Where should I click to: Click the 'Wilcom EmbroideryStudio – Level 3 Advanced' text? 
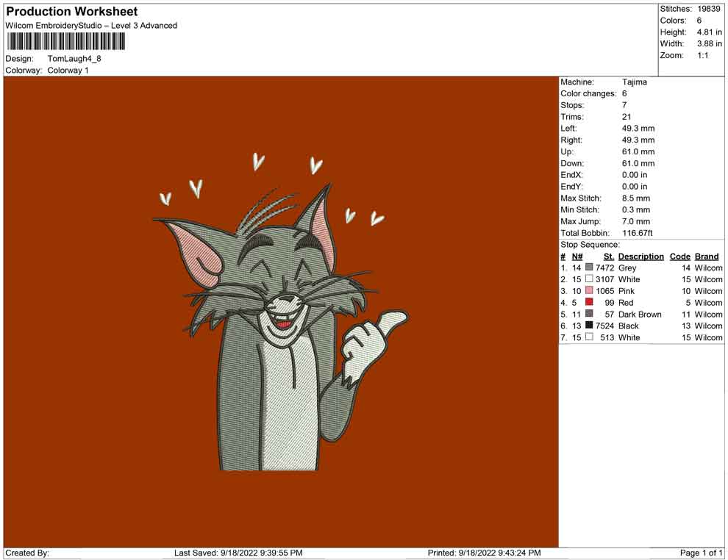[x=91, y=26]
